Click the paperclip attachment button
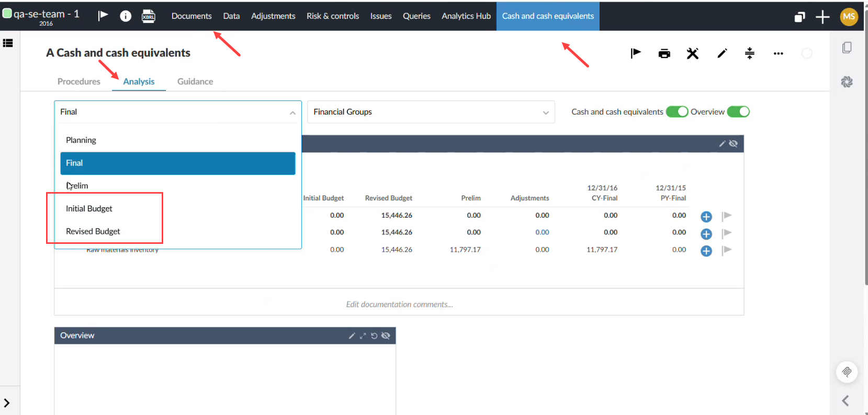868x415 pixels. click(x=847, y=372)
